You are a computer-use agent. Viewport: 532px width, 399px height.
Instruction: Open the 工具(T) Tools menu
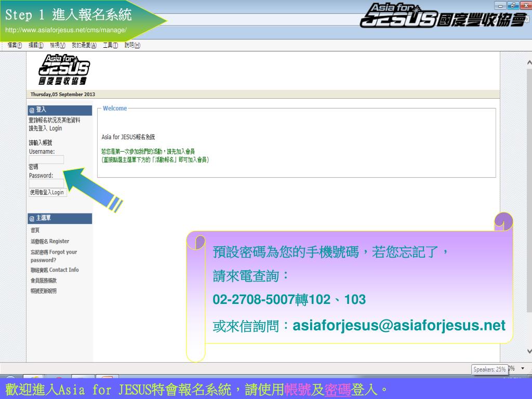tap(110, 45)
